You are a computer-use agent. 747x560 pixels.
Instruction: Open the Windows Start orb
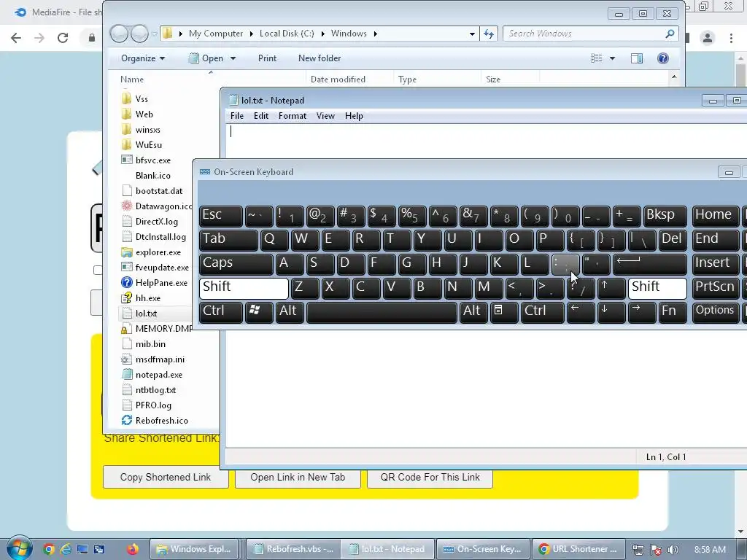[18, 548]
